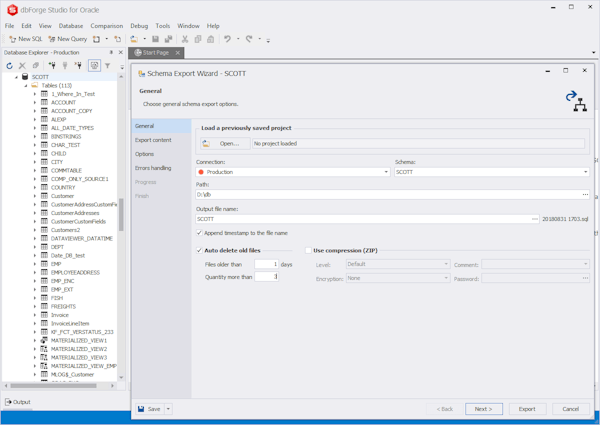The height and width of the screenshot is (425, 600).
Task: Click the folder icon beside Open… button
Action: point(206,144)
